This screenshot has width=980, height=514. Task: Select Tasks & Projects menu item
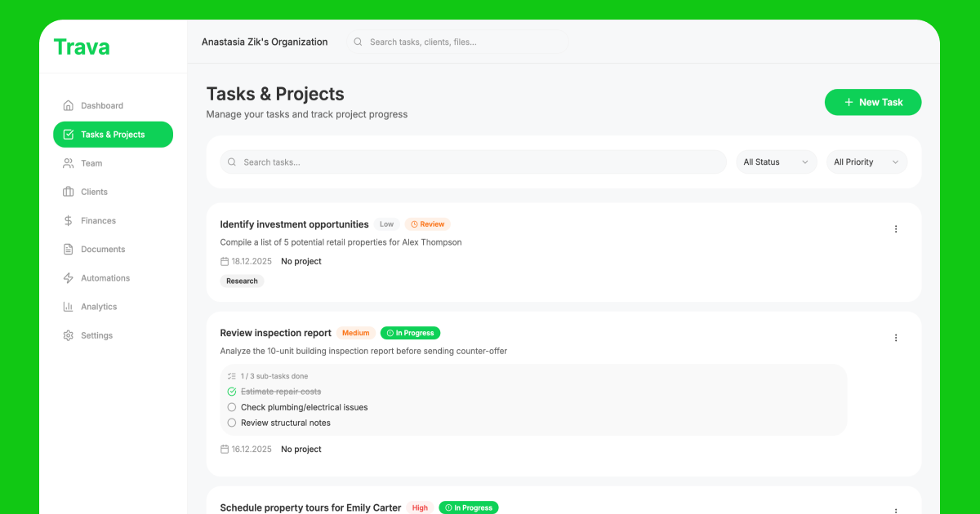coord(113,135)
